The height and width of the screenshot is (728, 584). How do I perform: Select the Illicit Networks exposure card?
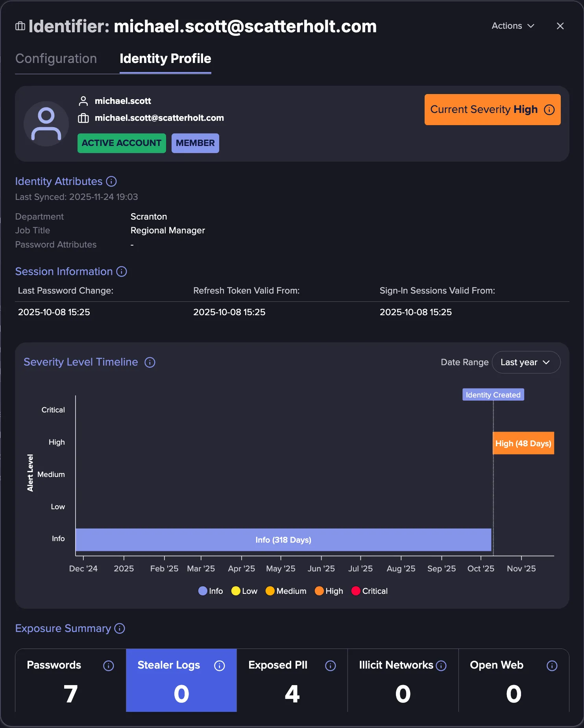click(403, 680)
